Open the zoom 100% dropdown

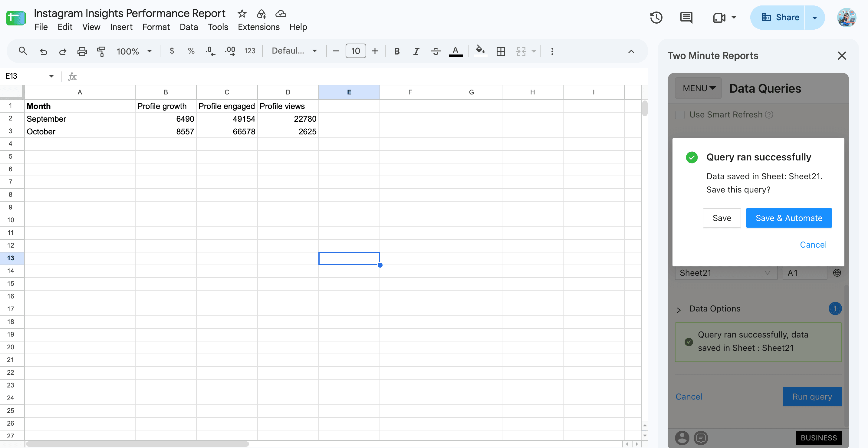pos(134,51)
